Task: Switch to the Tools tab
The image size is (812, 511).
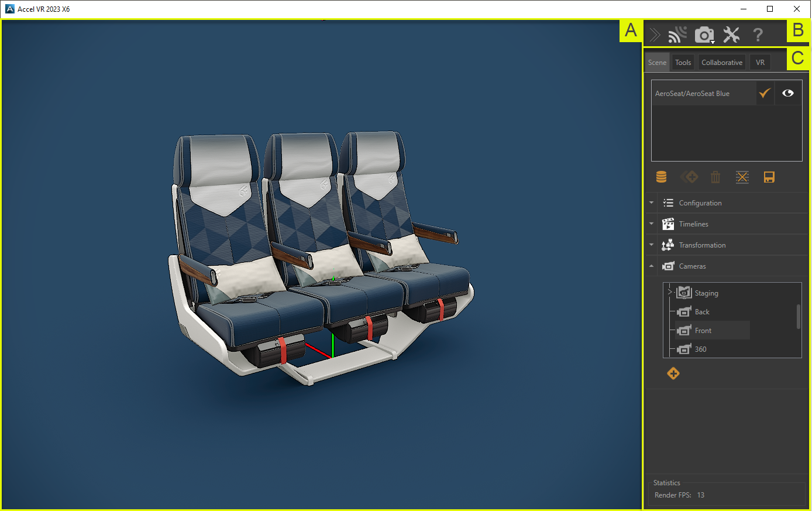Action: tap(683, 63)
